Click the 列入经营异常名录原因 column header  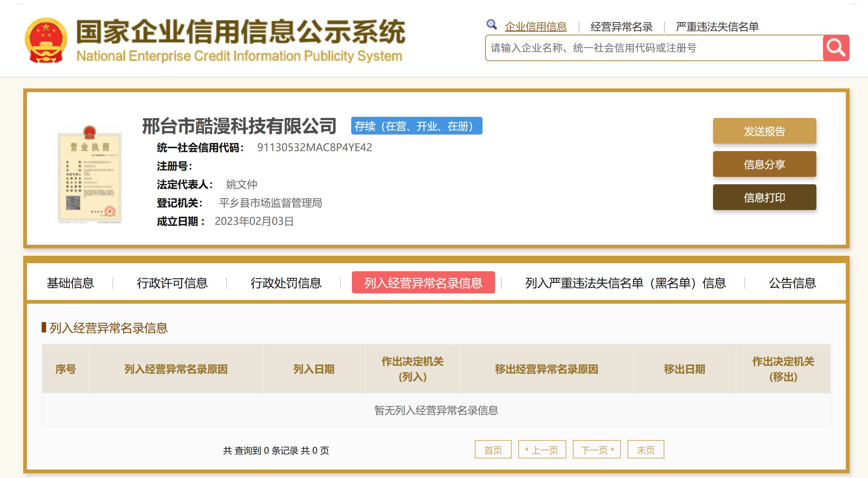(x=176, y=369)
